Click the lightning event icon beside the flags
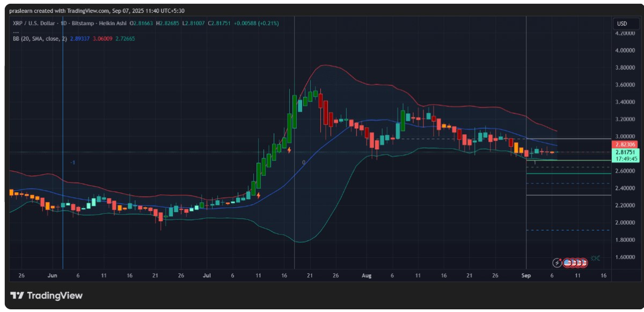 coord(557,263)
